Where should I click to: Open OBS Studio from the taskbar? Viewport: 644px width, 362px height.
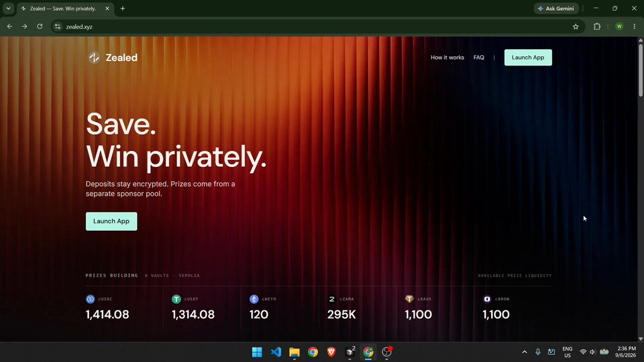(387, 352)
